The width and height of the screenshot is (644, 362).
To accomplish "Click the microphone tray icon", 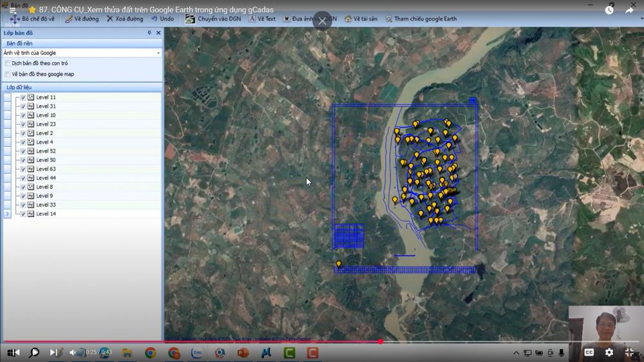I will pos(561,352).
